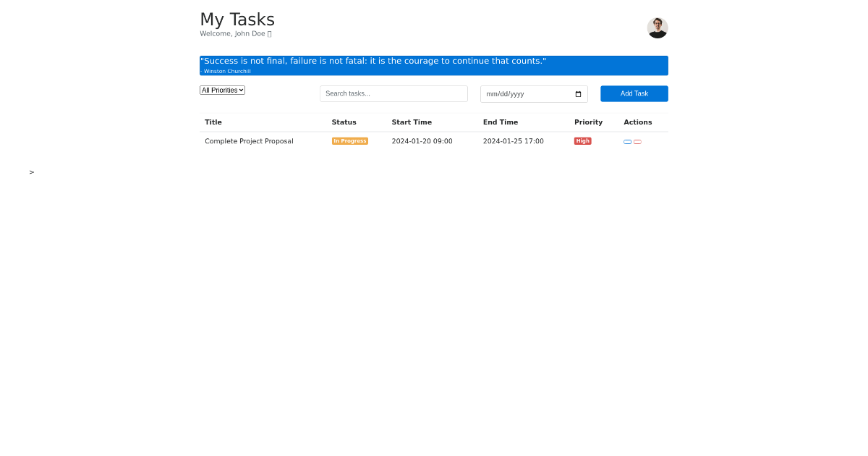Screen dimensions: 868x456
Task: Sort by the Title column header
Action: pyautogui.click(x=213, y=122)
